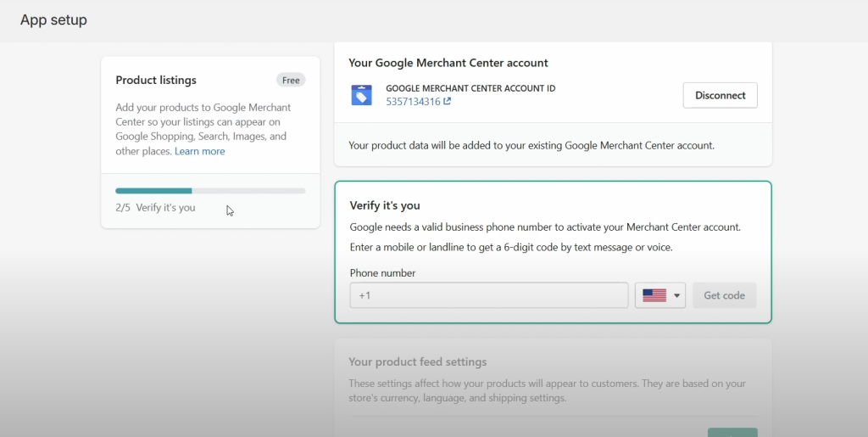
Task: Select the 2/5 Verify it's you step label
Action: point(155,207)
